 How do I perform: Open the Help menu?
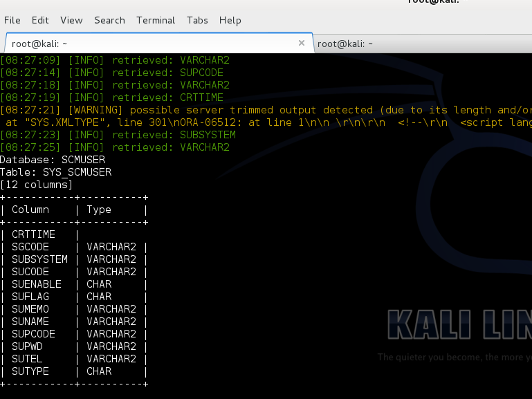[230, 20]
